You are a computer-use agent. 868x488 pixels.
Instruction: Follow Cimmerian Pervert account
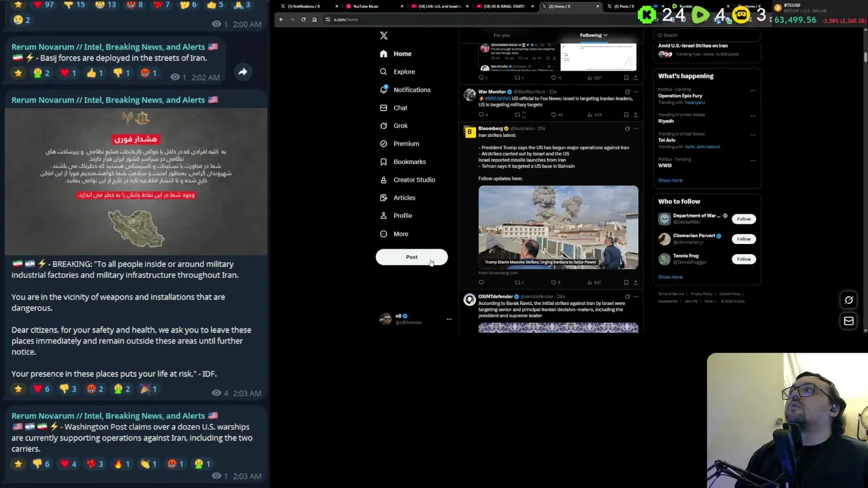coord(744,239)
